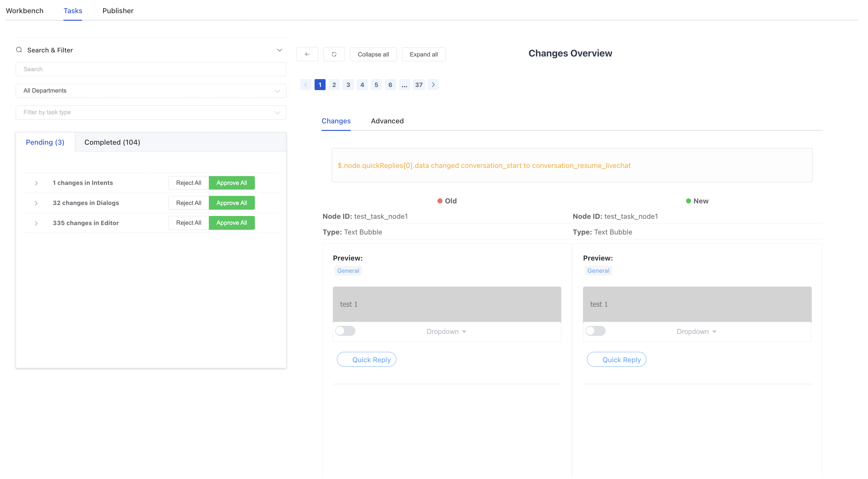
Task: Switch to the Completed (104) tab
Action: 112,142
